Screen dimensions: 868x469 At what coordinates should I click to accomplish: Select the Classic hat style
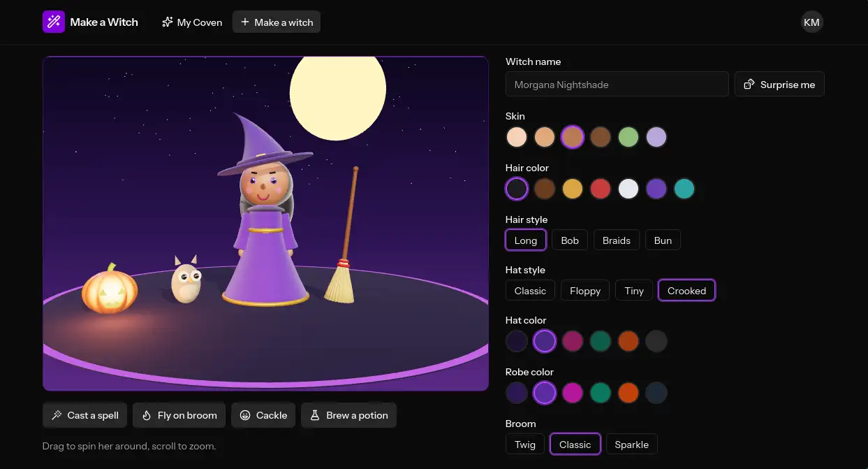click(530, 291)
